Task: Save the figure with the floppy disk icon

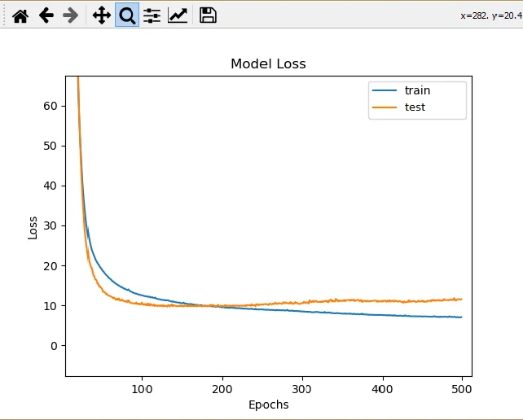Action: point(208,15)
